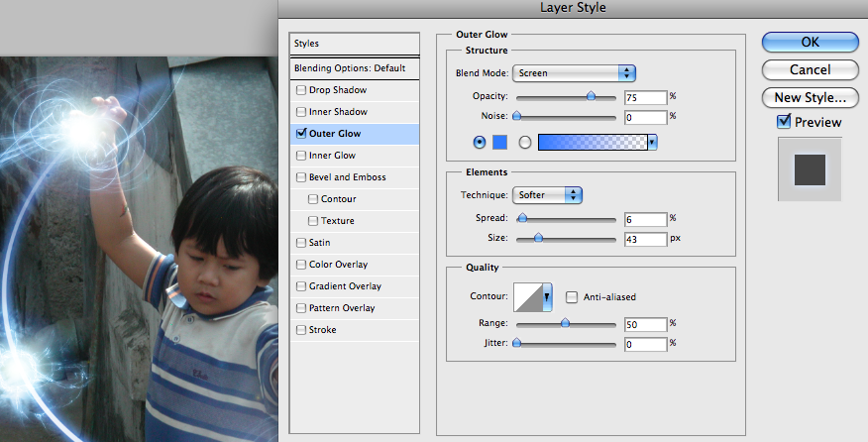Enable the Inner Glow checkbox

click(301, 156)
